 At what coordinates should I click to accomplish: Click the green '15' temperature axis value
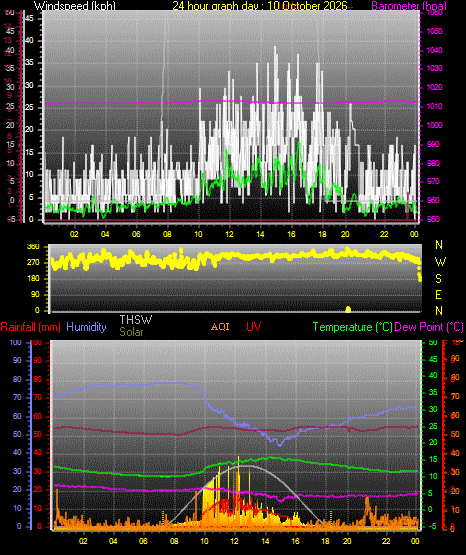point(433,459)
